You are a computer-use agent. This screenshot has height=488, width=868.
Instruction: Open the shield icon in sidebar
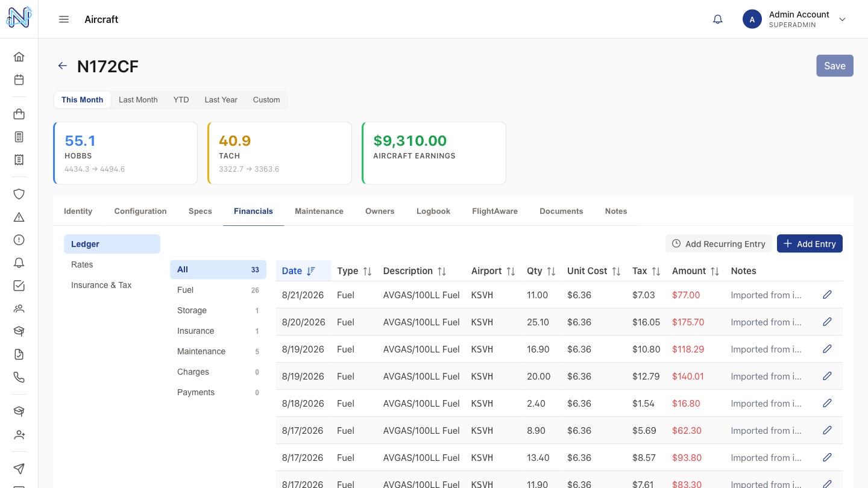(19, 194)
